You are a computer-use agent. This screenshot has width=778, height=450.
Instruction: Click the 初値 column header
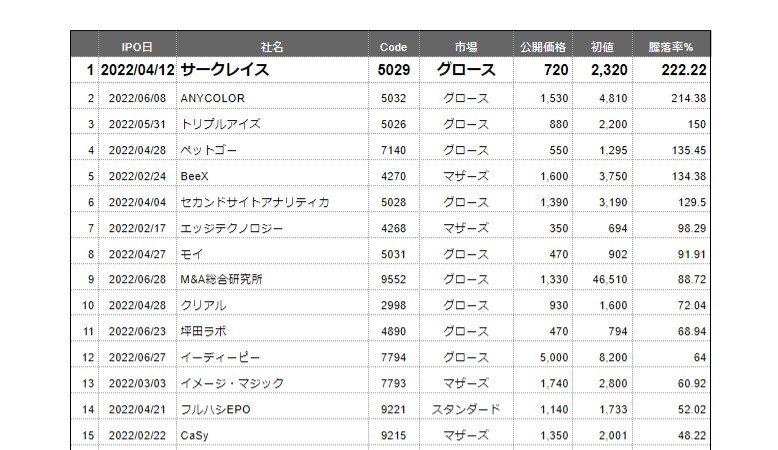602,47
